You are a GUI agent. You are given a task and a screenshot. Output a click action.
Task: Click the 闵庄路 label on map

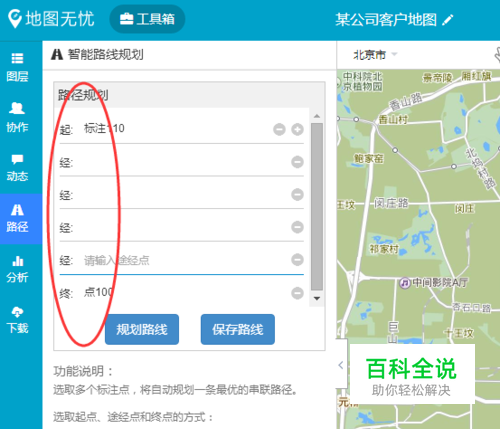click(391, 202)
